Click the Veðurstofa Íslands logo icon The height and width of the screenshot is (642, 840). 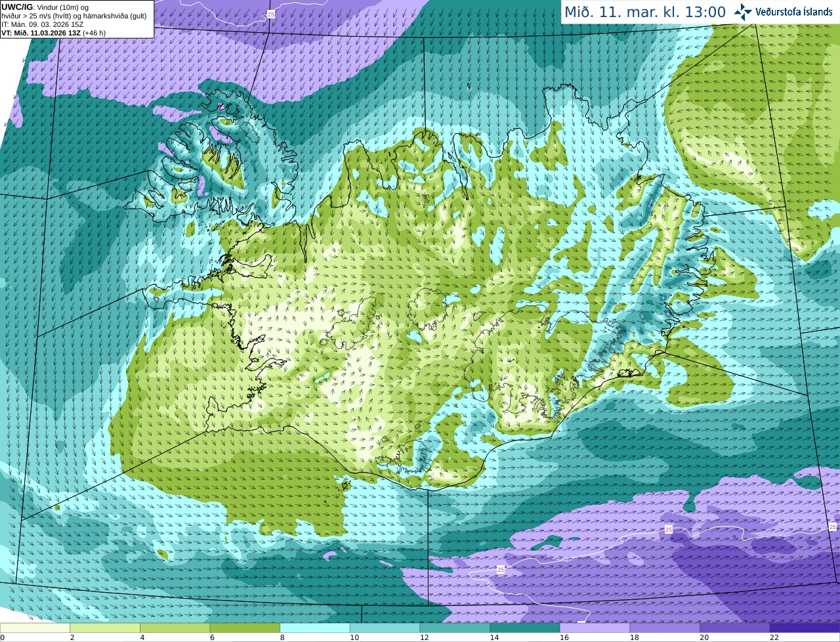(x=742, y=12)
